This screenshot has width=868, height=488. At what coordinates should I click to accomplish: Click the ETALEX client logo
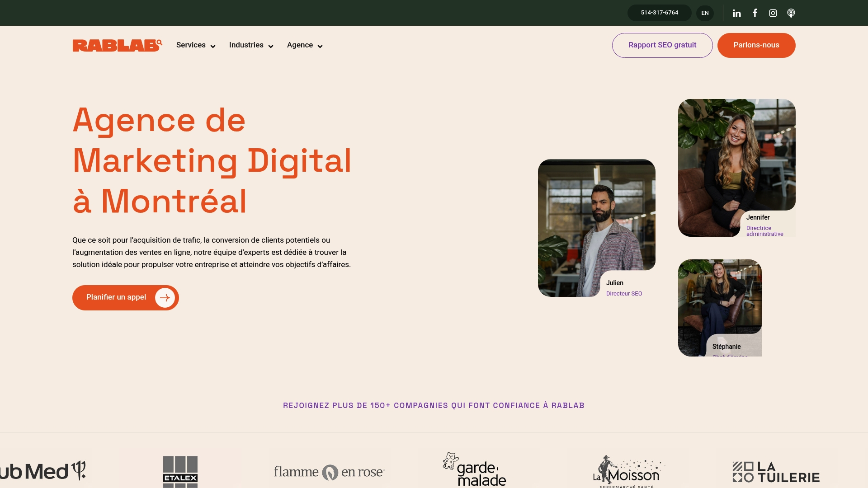coord(180,471)
